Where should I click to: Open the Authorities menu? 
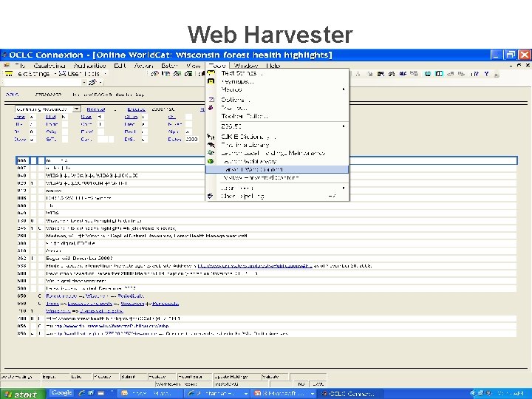tap(90, 66)
